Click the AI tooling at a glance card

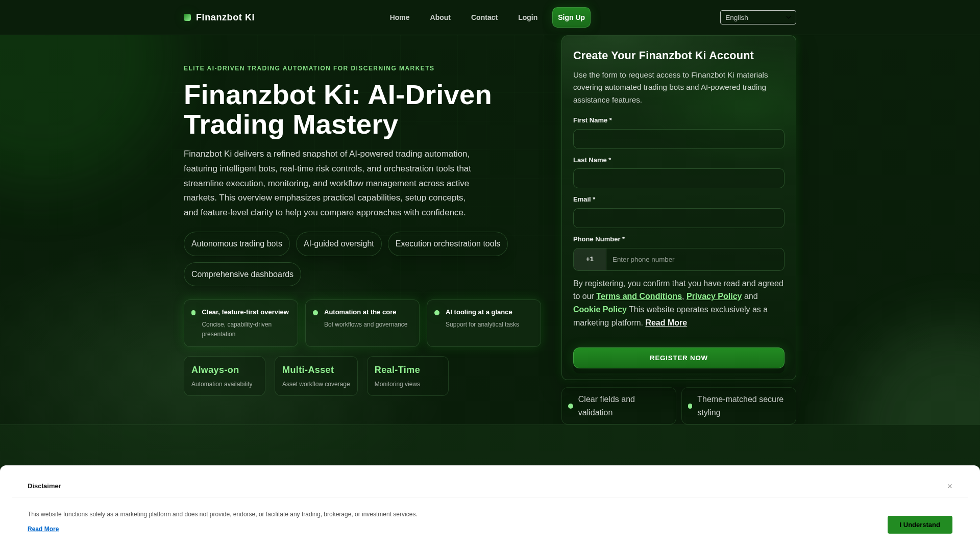pos(484,323)
